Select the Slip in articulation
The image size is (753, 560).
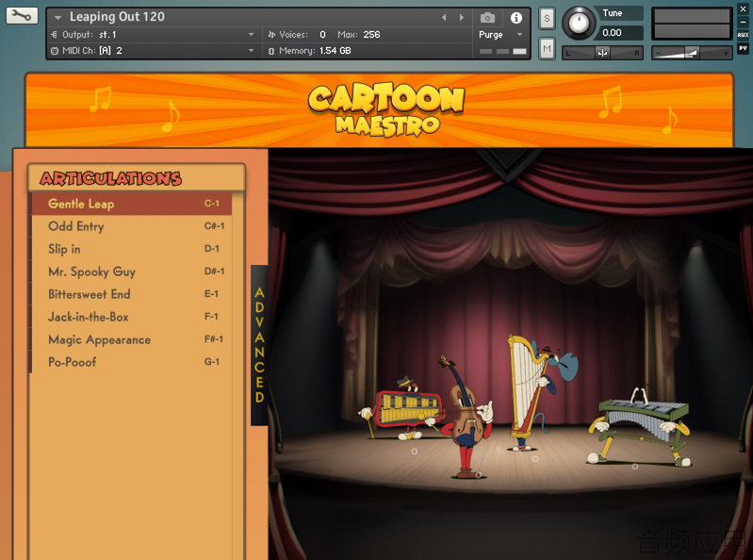click(132, 249)
